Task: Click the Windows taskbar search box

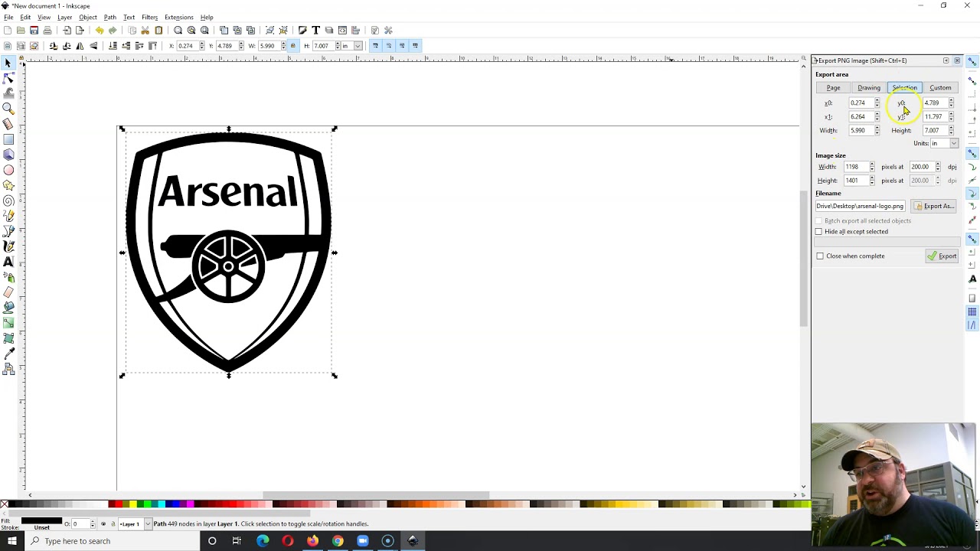Action: [x=111, y=541]
